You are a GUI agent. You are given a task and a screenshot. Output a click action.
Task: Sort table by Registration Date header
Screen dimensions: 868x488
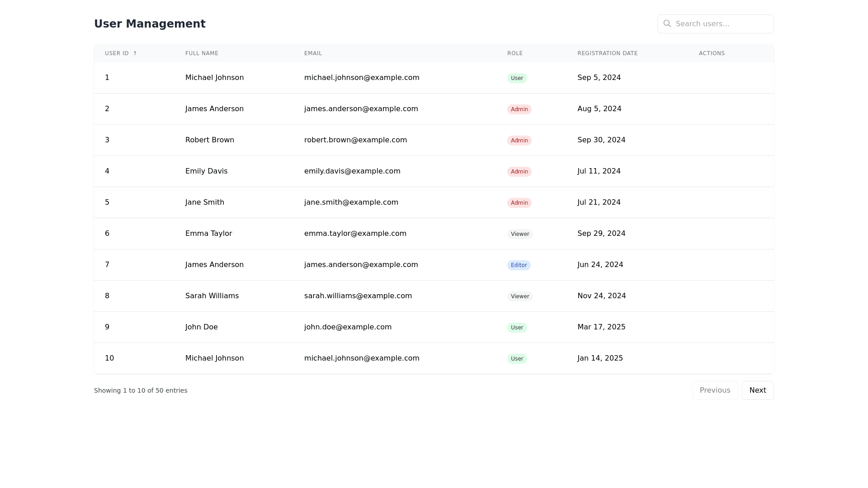tap(607, 53)
